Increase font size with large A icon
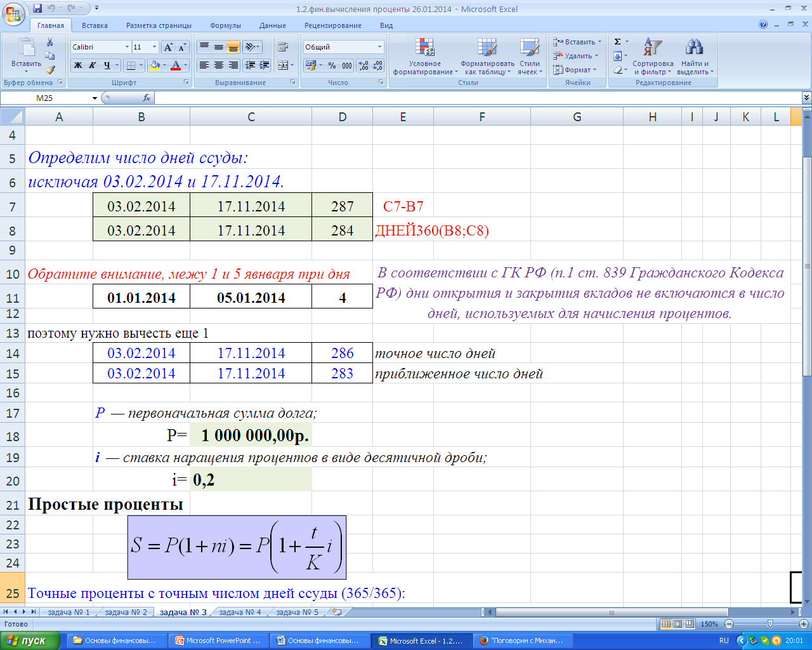This screenshot has width=812, height=650. pos(168,47)
